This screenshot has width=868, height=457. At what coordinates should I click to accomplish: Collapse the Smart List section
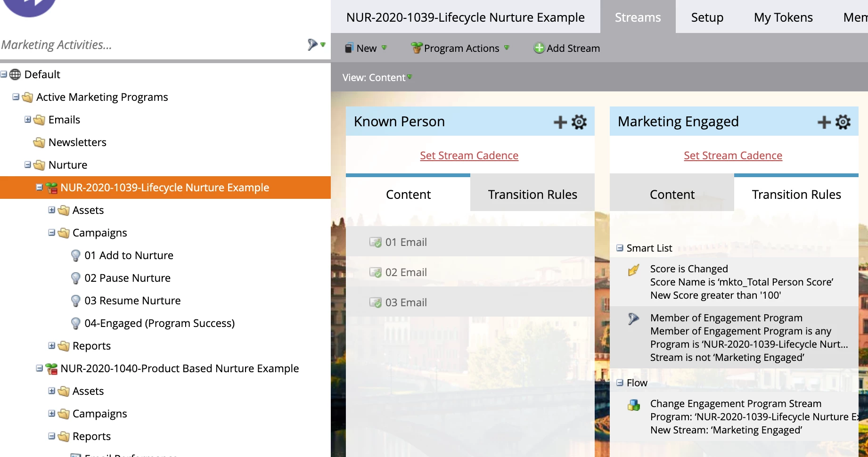(x=620, y=248)
